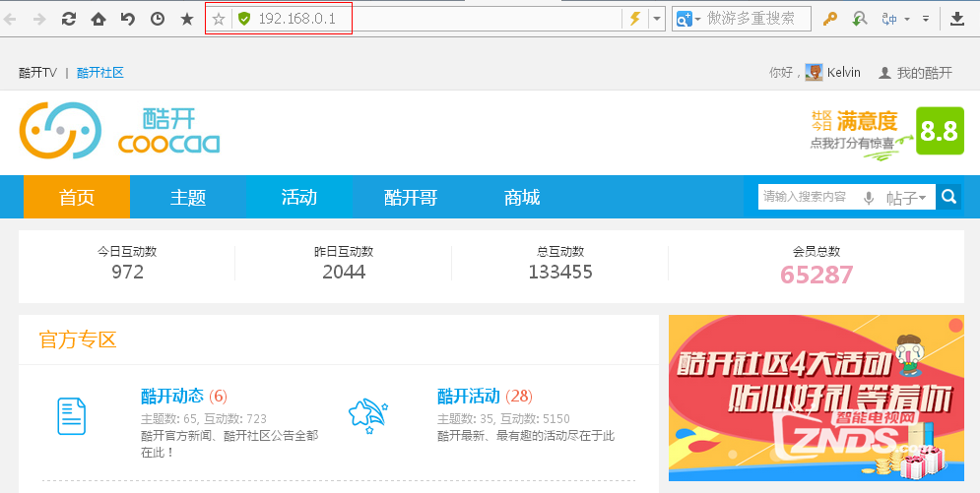Screen dimensions: 980x493
Task: Open the 帖子 search type dropdown
Action: pyautogui.click(x=906, y=198)
